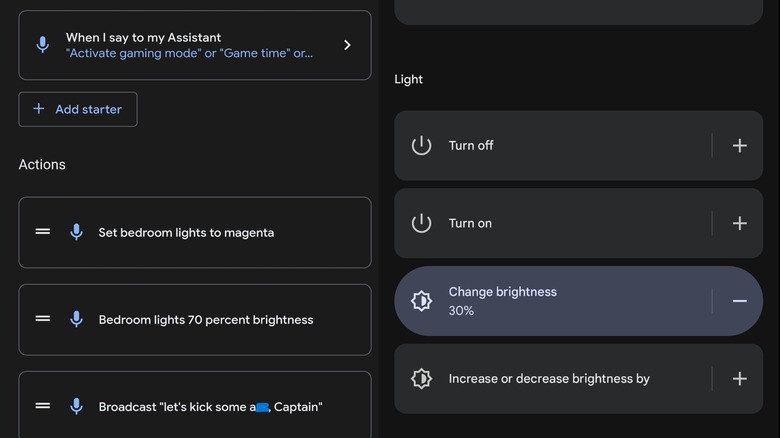Add the Turn on light action
The height and width of the screenshot is (438, 780).
(x=739, y=224)
